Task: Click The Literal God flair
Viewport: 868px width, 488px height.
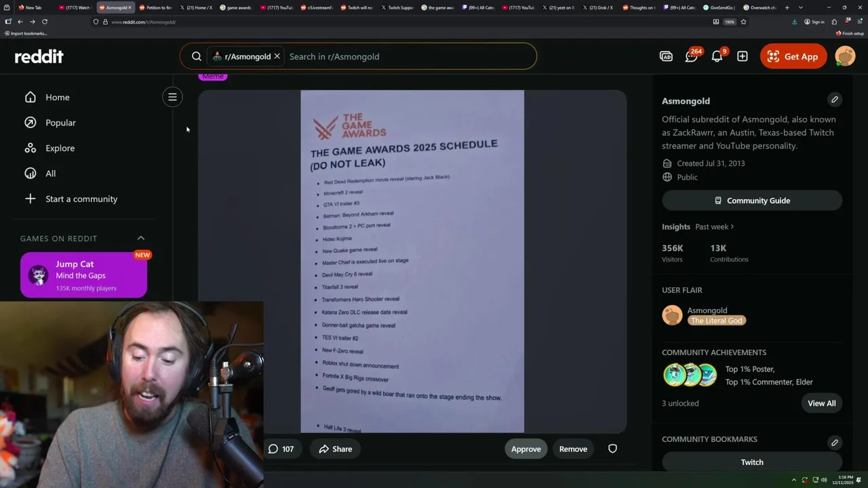Action: point(717,321)
